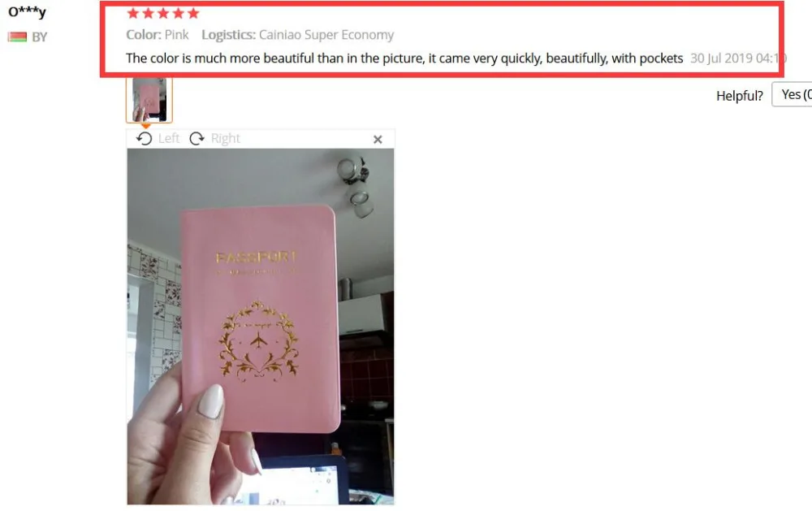Viewport: 812px width, 511px height.
Task: Open the pink passport review thumbnail
Action: 149,99
